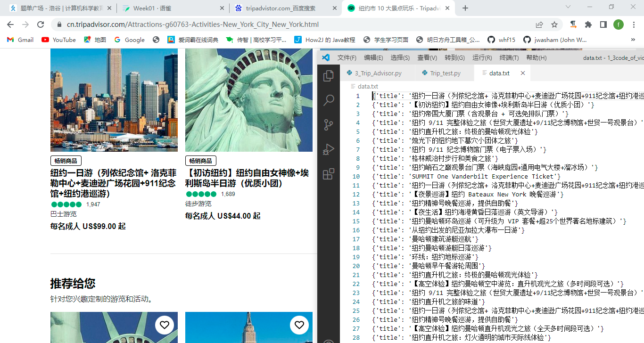Open the VS Code Search panel
This screenshot has height=343, width=644.
(x=329, y=100)
